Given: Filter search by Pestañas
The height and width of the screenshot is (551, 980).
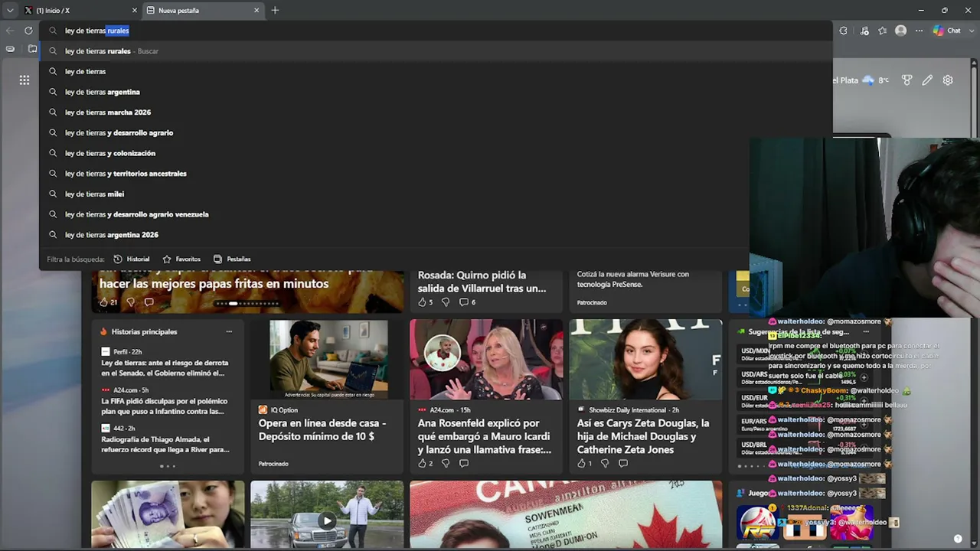Looking at the screenshot, I should click(232, 259).
